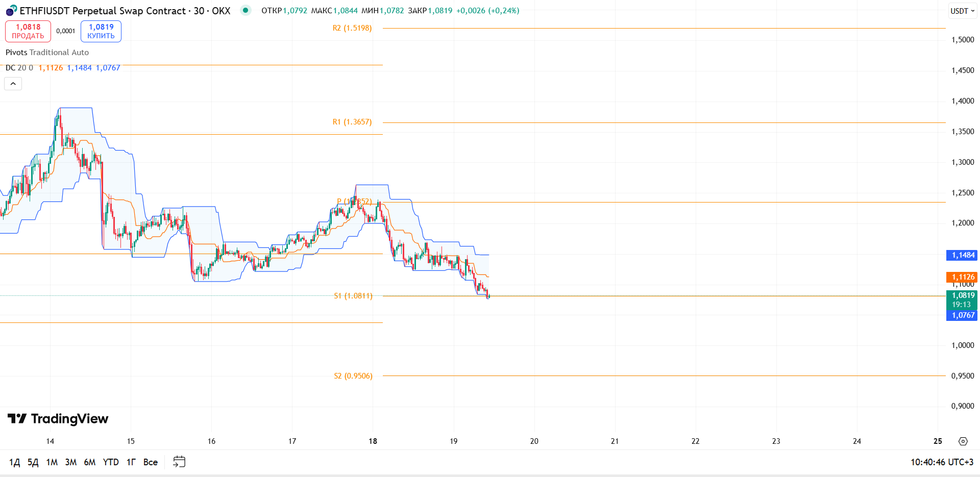Select the 6М time range
This screenshot has height=477, width=980.
click(90, 462)
